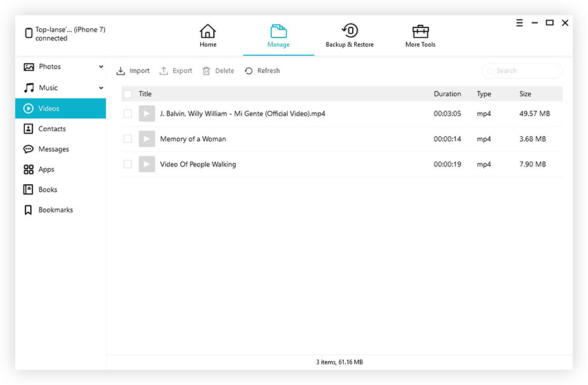The height and width of the screenshot is (385, 588).
Task: Sort by the Size column header
Action: pyautogui.click(x=525, y=94)
